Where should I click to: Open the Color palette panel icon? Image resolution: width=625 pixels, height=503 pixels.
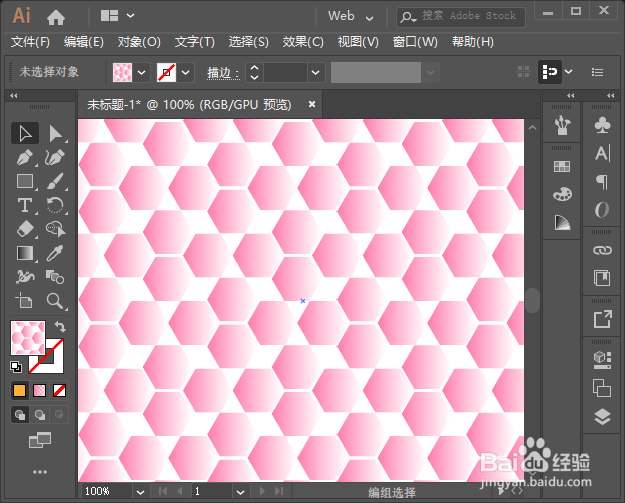[x=562, y=195]
